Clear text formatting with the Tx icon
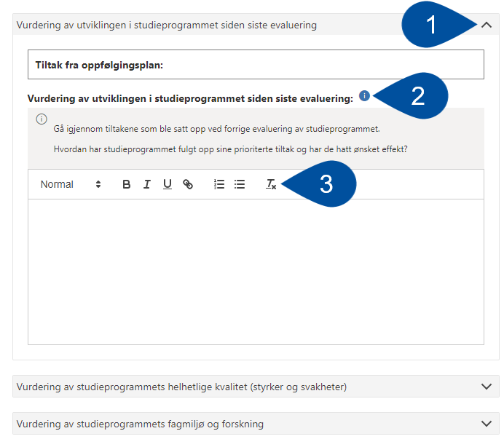 [270, 185]
